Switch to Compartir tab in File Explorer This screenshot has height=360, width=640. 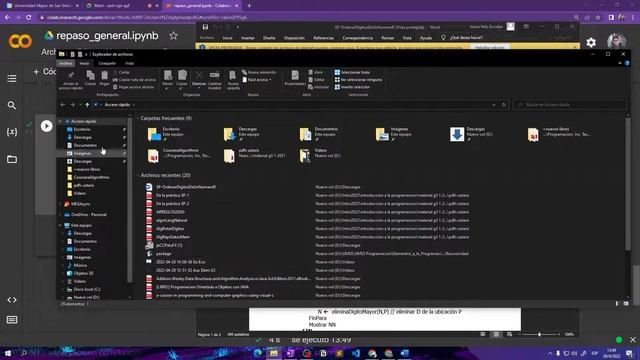107,63
